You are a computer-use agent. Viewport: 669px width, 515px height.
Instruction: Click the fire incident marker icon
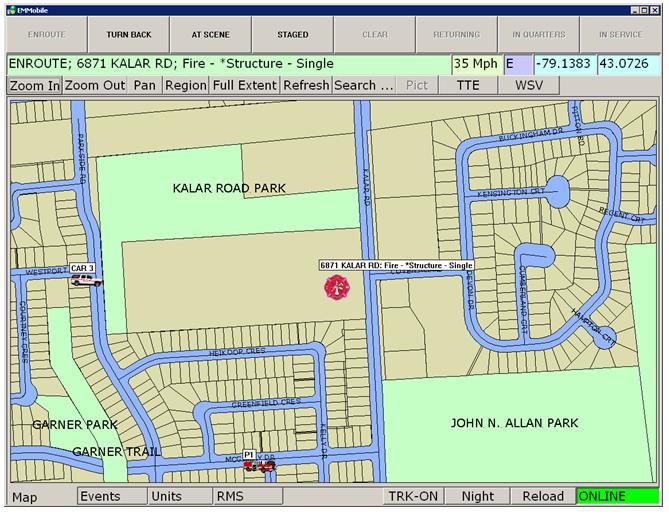[x=337, y=287]
